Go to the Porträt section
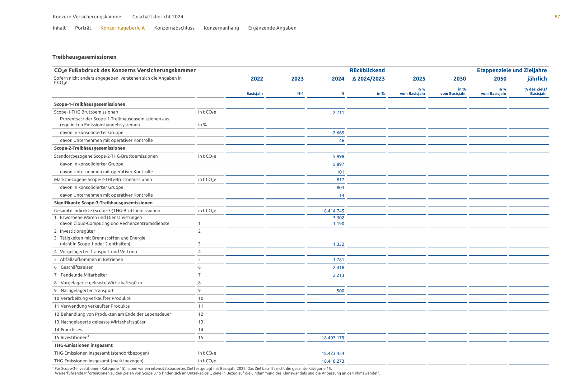Viewport: 588px width, 386px height. coord(83,28)
